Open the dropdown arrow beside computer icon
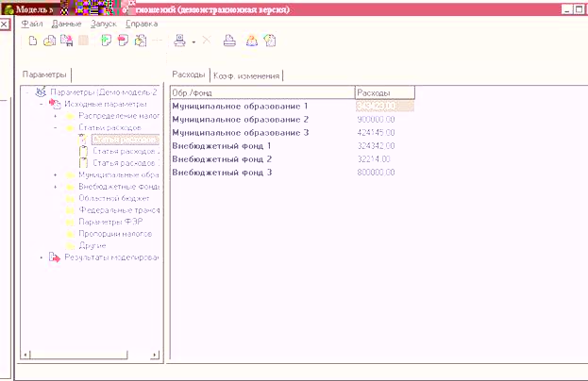The width and height of the screenshot is (588, 381). click(193, 41)
